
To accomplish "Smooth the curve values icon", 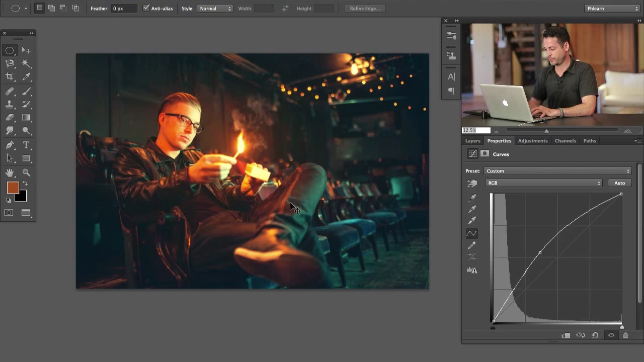I will pyautogui.click(x=472, y=256).
